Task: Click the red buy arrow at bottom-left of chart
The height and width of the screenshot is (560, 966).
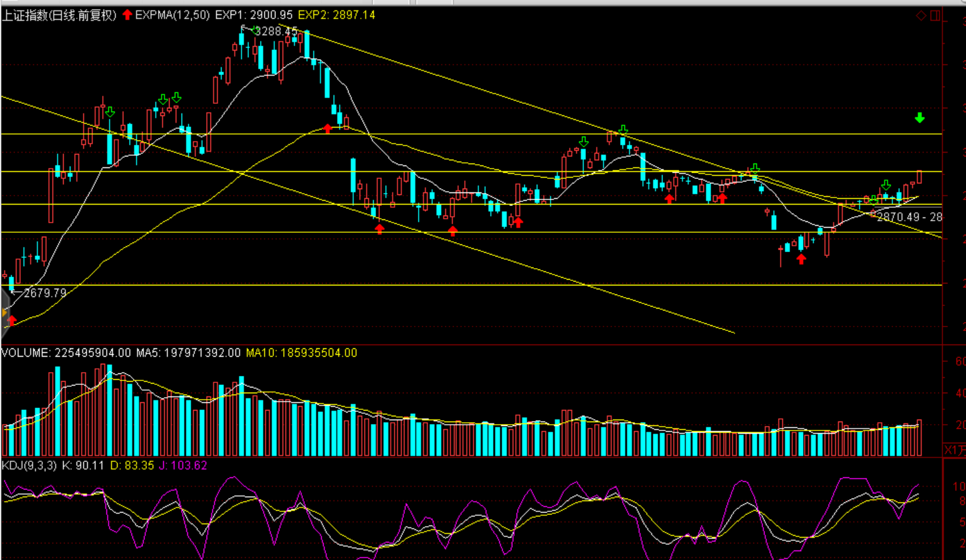Action: coord(12,320)
